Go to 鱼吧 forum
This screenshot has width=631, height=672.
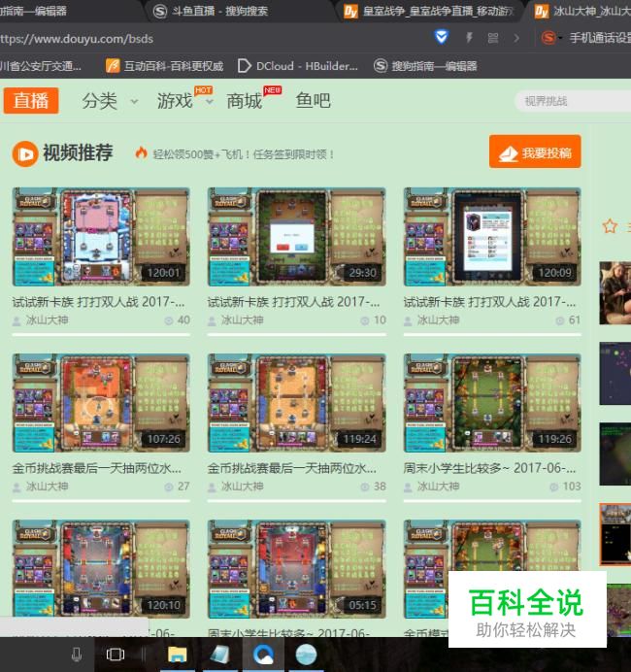(x=314, y=101)
